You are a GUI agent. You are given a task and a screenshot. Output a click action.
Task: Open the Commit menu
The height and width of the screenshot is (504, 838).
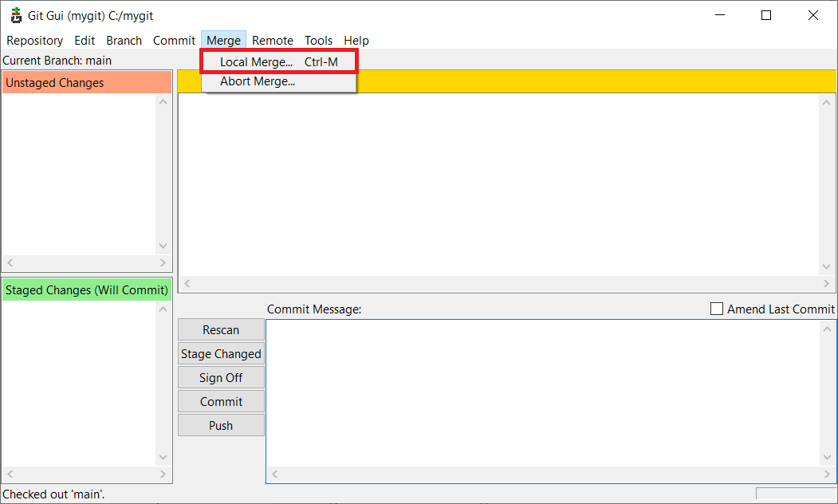[175, 41]
